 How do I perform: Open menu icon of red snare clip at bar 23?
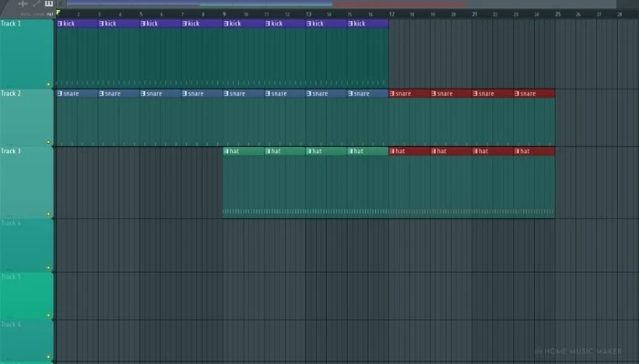[x=517, y=94]
